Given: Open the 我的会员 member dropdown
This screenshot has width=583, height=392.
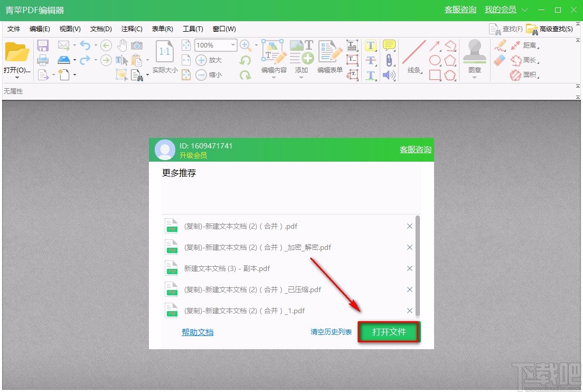Looking at the screenshot, I should pyautogui.click(x=524, y=10).
